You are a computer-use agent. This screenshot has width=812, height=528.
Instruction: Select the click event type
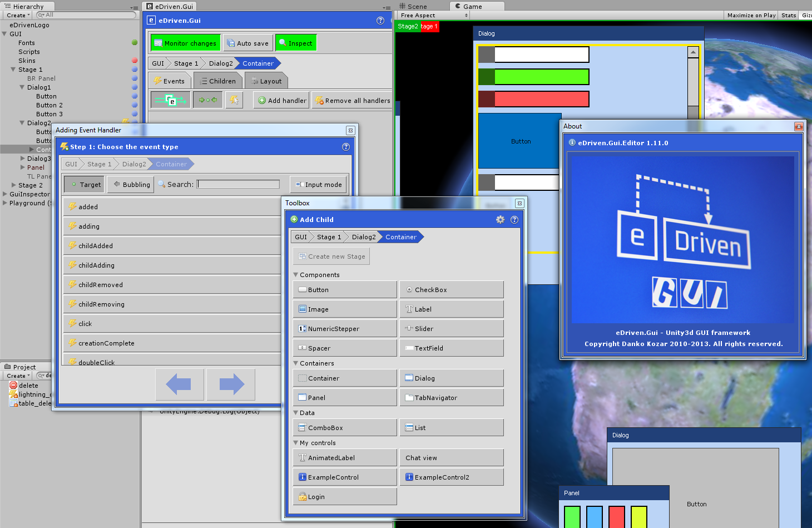(x=172, y=323)
